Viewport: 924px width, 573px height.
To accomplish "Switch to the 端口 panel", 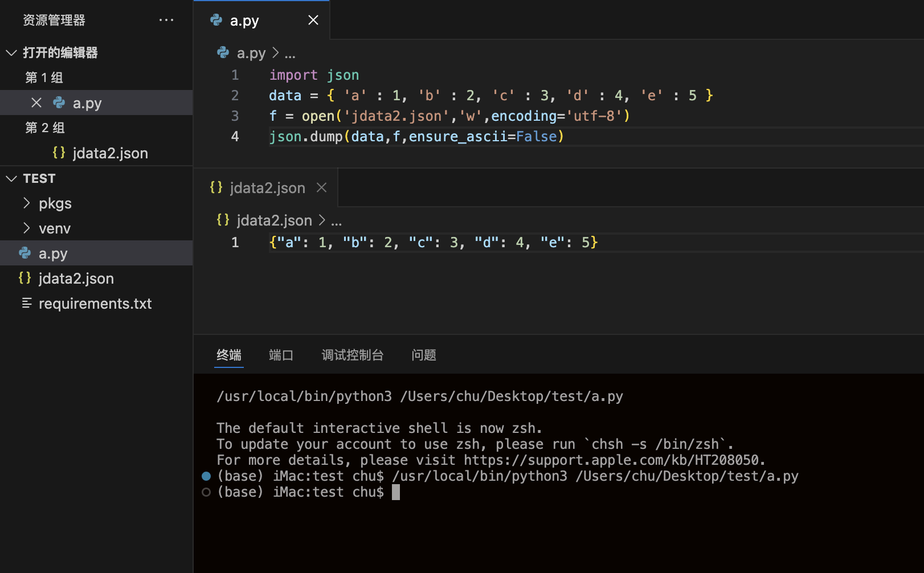I will point(281,355).
